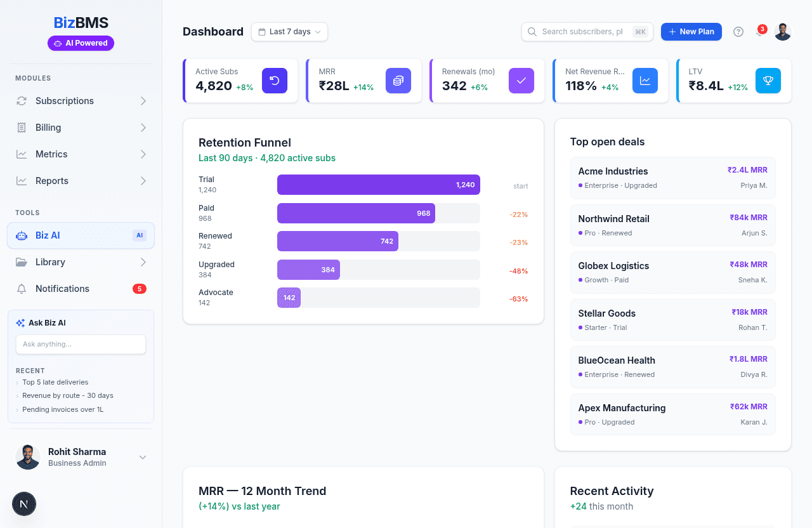The width and height of the screenshot is (812, 528).
Task: Expand the Billing module
Action: pyautogui.click(x=81, y=128)
